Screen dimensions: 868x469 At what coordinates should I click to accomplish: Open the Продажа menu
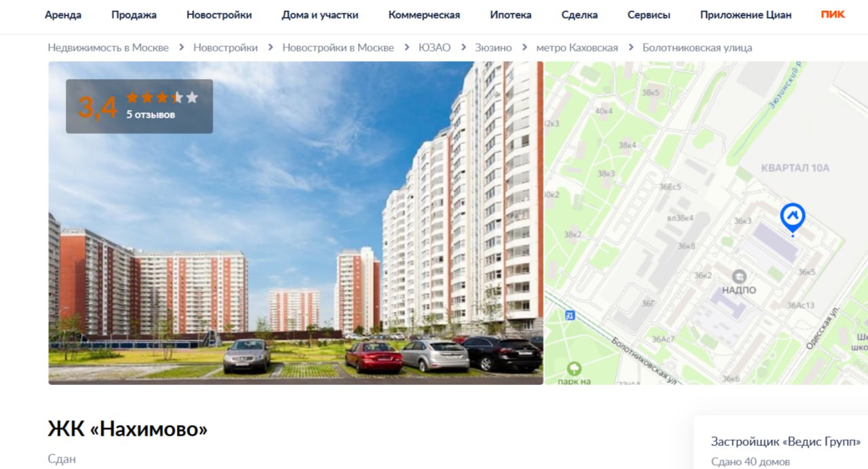click(x=134, y=15)
